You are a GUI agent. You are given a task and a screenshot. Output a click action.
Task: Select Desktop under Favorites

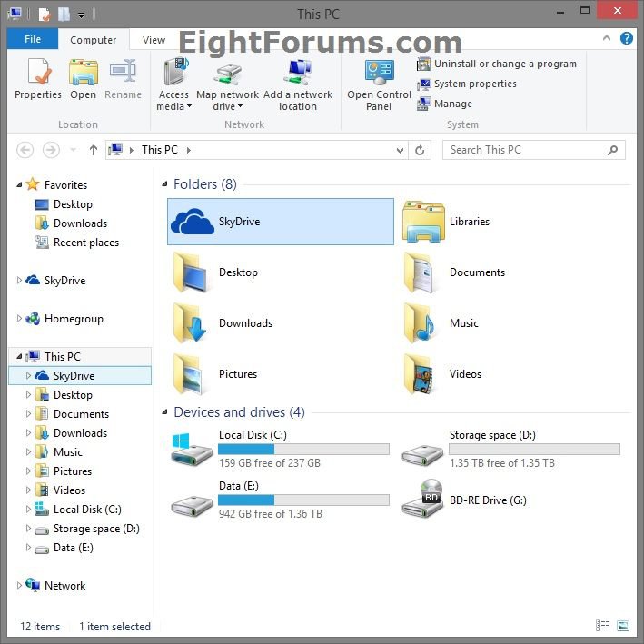click(73, 204)
